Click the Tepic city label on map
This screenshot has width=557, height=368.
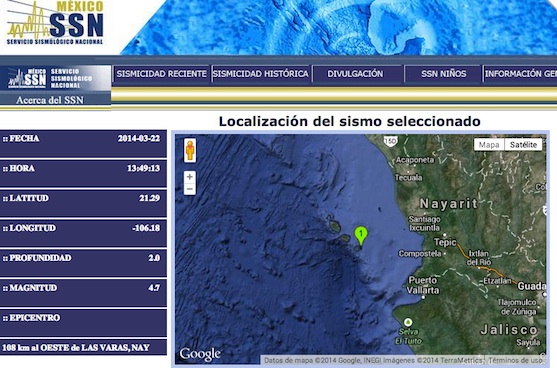[445, 242]
